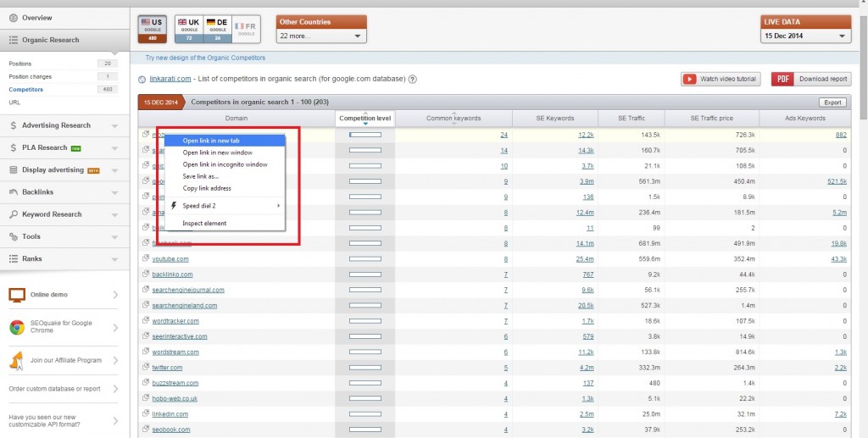This screenshot has height=438, width=868.
Task: Open the Overview globe icon
Action: click(x=14, y=18)
